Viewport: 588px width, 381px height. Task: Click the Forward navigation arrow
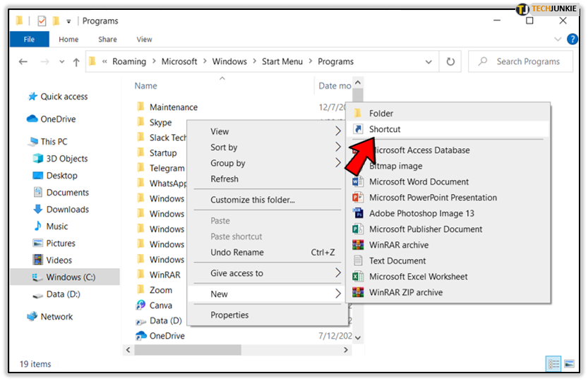[x=44, y=61]
